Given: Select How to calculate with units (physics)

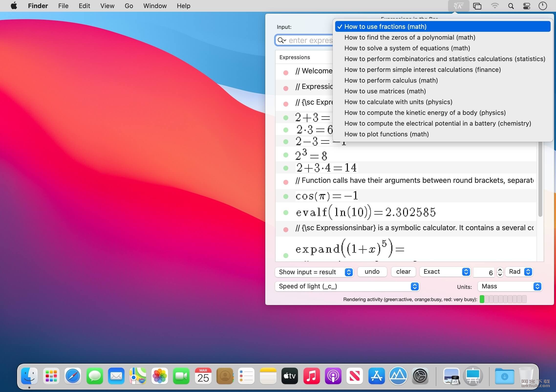Looking at the screenshot, I should (x=443, y=102).
